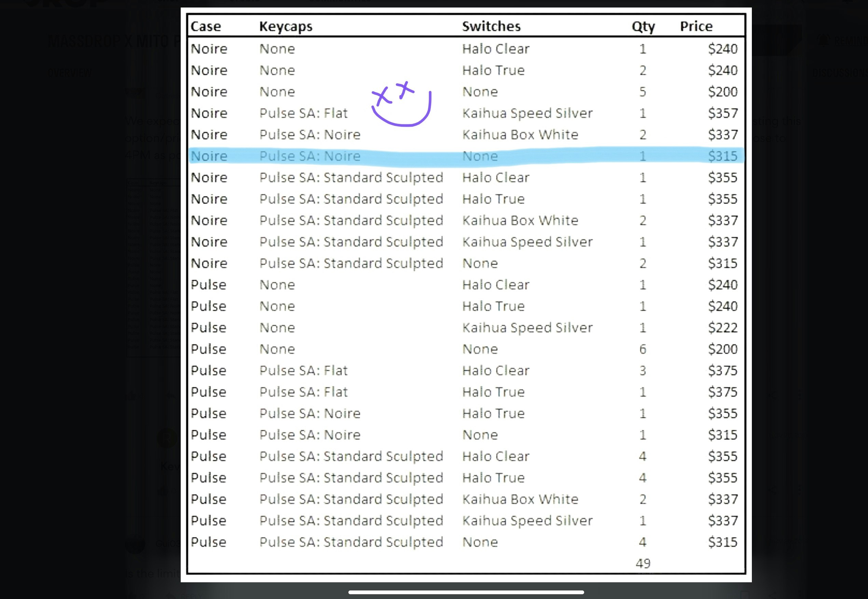Image resolution: width=868 pixels, height=599 pixels.
Task: Click the total quantity 49 cell
Action: click(x=643, y=564)
